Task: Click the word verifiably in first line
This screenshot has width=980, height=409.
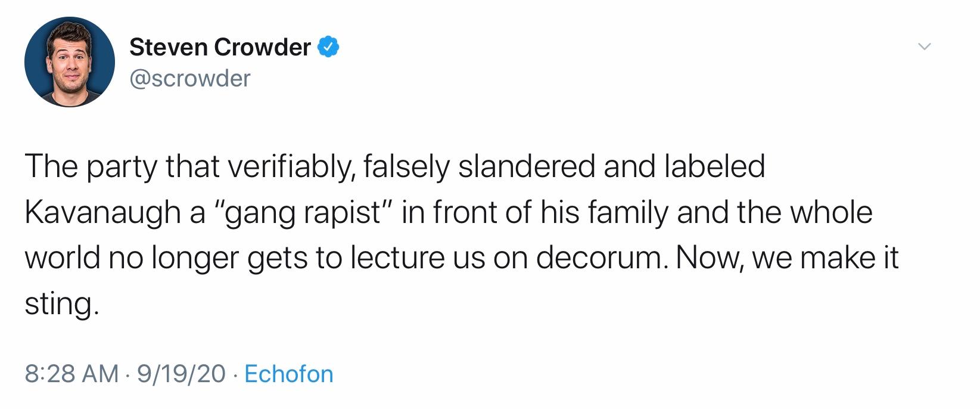Action: tap(292, 167)
